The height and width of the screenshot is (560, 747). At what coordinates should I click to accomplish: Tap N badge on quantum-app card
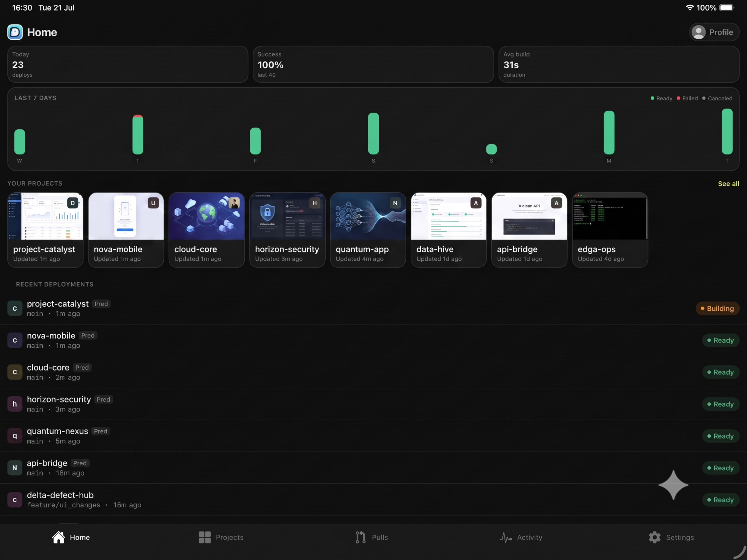[395, 203]
